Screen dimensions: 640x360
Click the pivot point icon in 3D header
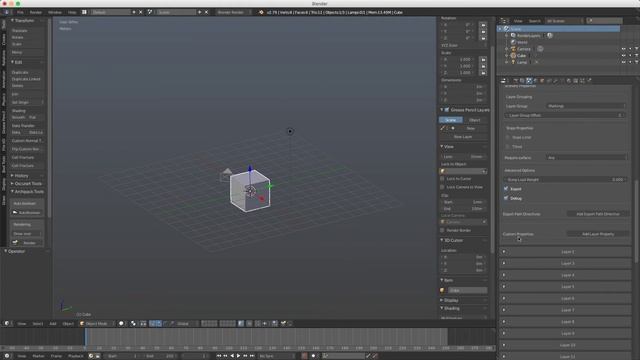coord(133,323)
